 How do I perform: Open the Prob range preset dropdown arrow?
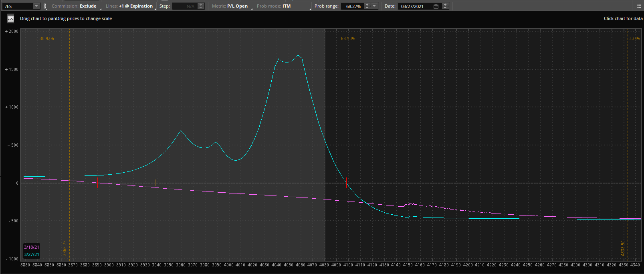(374, 6)
